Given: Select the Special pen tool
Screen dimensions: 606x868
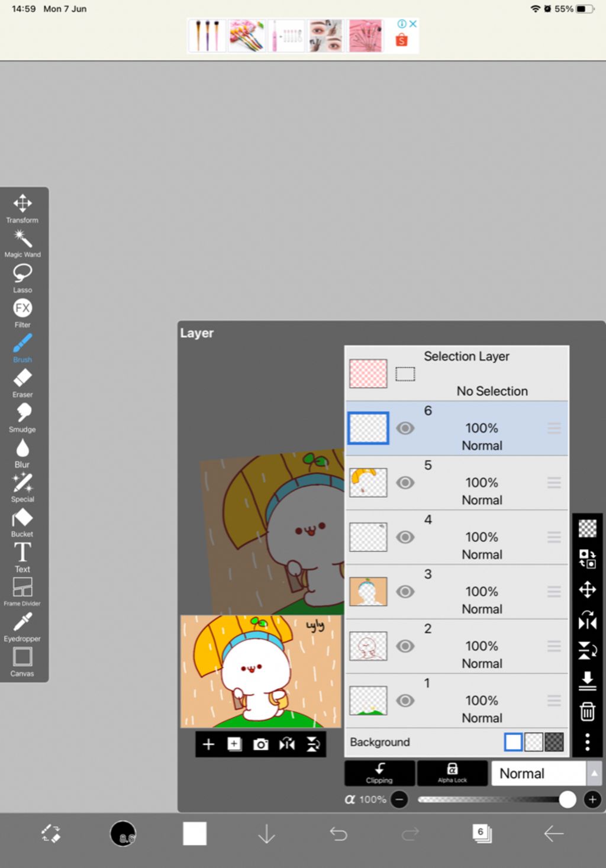Looking at the screenshot, I should pyautogui.click(x=22, y=488).
